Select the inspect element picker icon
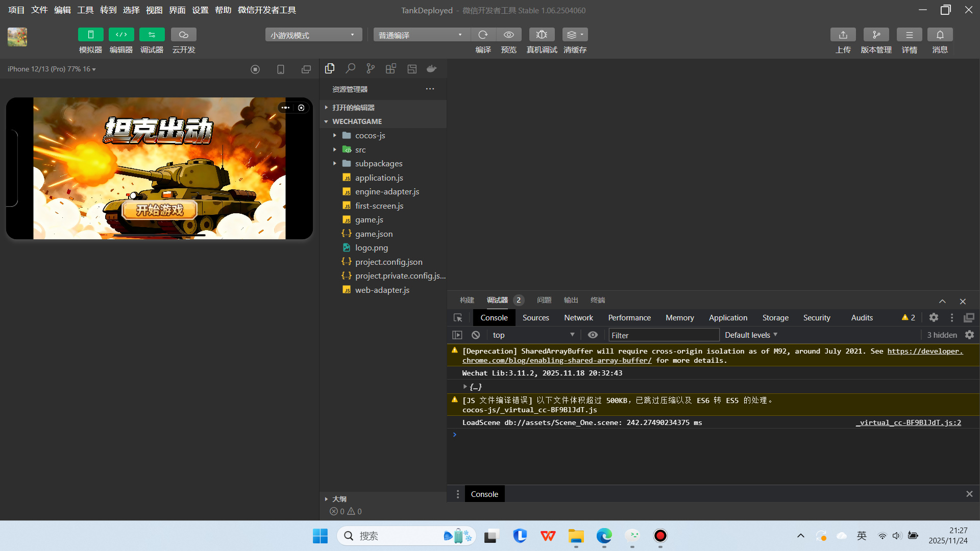980x551 pixels. (x=458, y=318)
